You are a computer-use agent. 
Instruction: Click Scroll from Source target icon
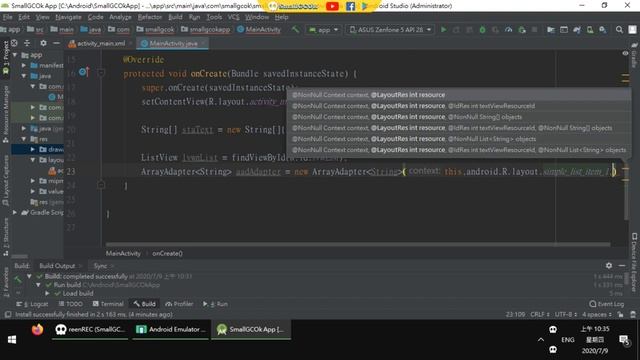(x=14, y=43)
